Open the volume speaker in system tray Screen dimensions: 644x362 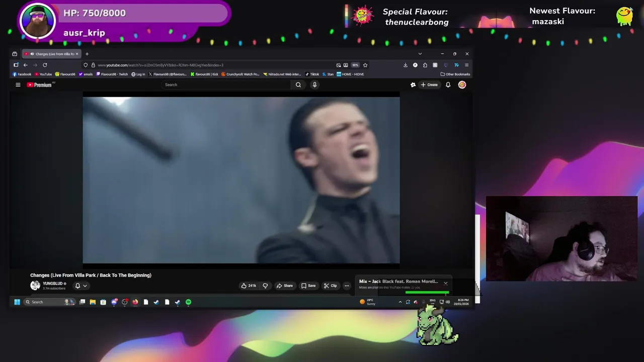447,302
